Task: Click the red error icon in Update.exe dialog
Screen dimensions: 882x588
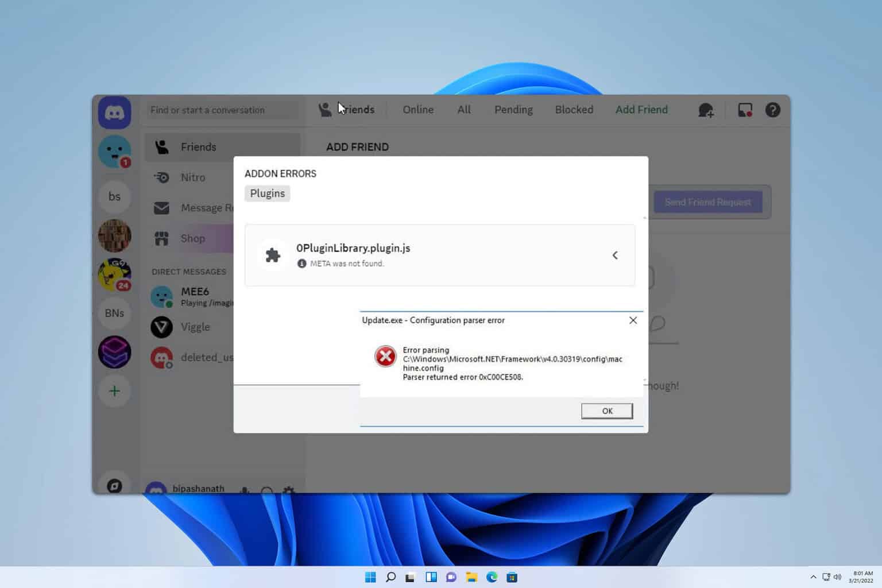Action: [x=385, y=356]
